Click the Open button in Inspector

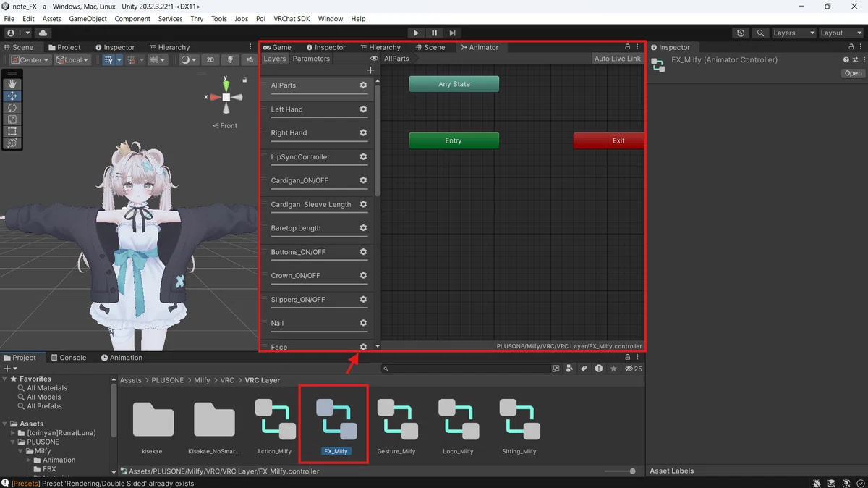[x=853, y=73]
